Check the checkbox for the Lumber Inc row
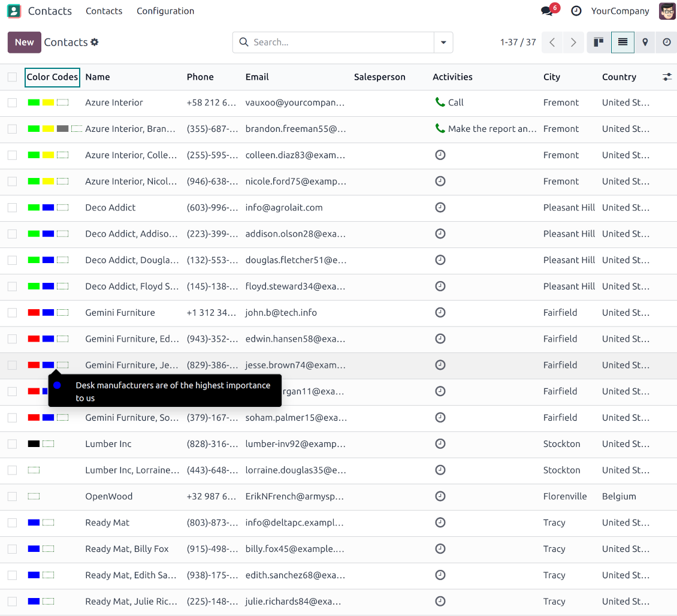Image resolution: width=677 pixels, height=616 pixels. (x=12, y=444)
